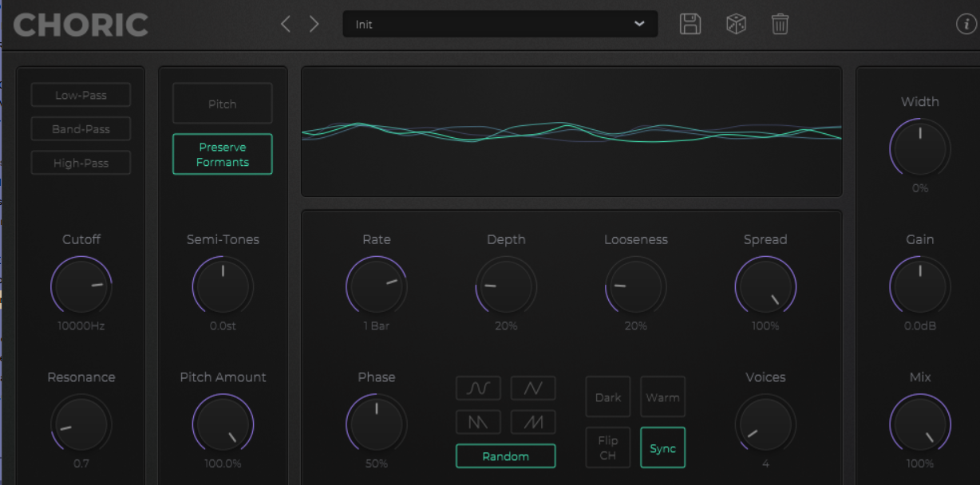This screenshot has height=485, width=980.
Task: Toggle the Pitch mode button
Action: 223,104
